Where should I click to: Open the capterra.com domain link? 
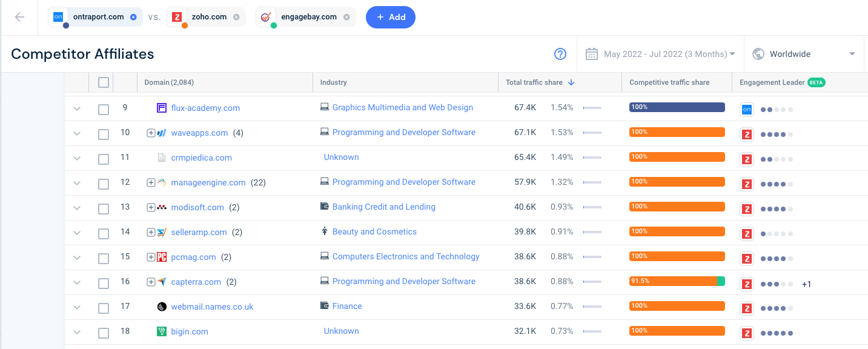tap(196, 282)
